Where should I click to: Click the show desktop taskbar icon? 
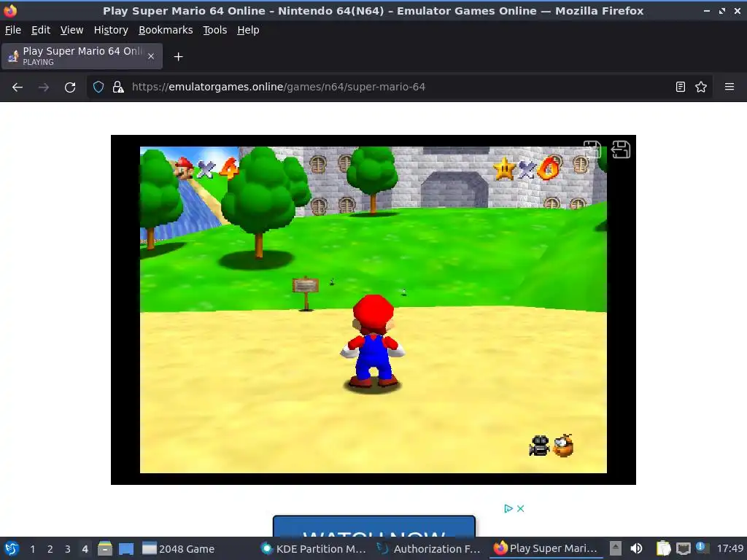tap(125, 548)
